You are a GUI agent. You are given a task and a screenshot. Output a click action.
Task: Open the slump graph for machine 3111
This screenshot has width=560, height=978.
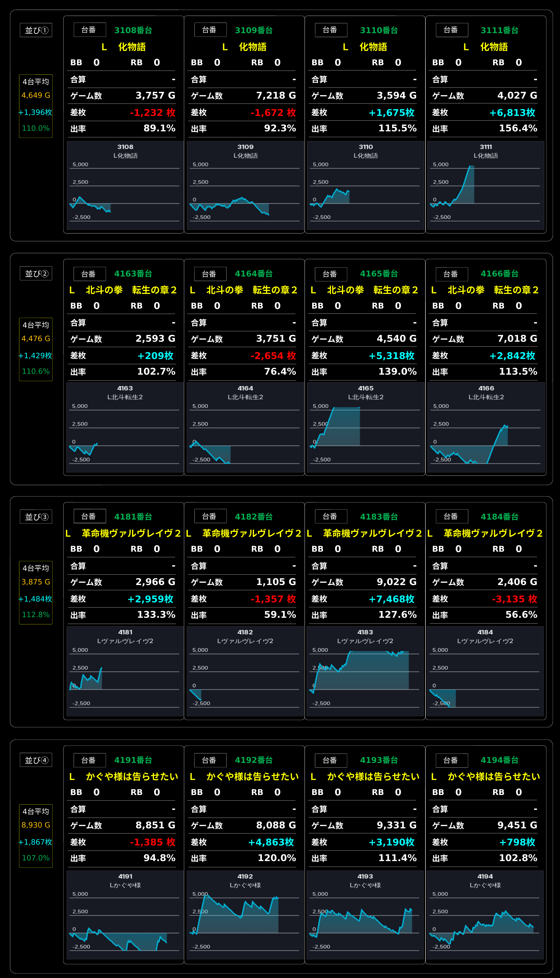coord(486,185)
